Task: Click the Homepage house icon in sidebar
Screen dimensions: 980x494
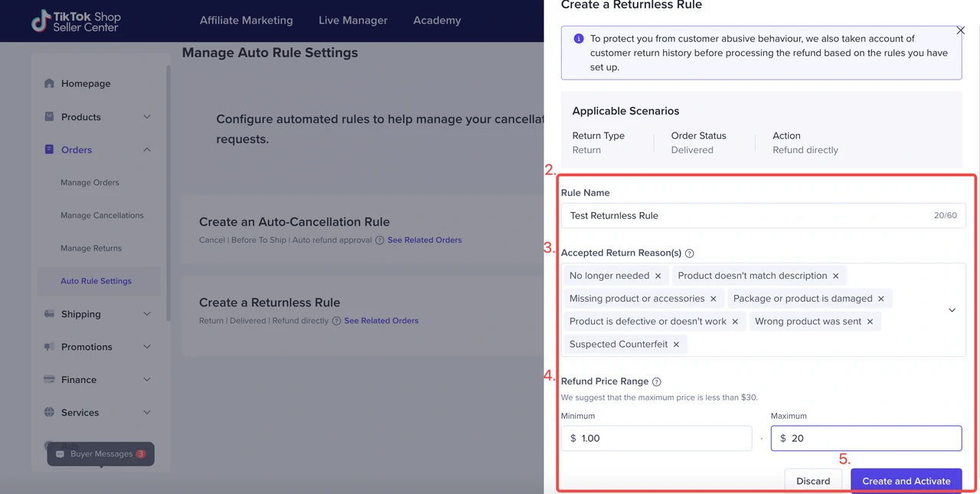Action: point(49,83)
